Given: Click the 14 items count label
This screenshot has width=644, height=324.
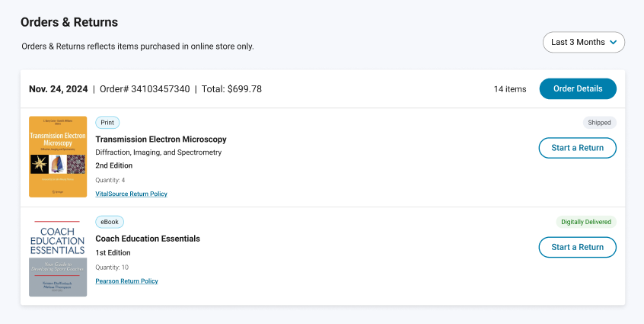Looking at the screenshot, I should pyautogui.click(x=509, y=89).
